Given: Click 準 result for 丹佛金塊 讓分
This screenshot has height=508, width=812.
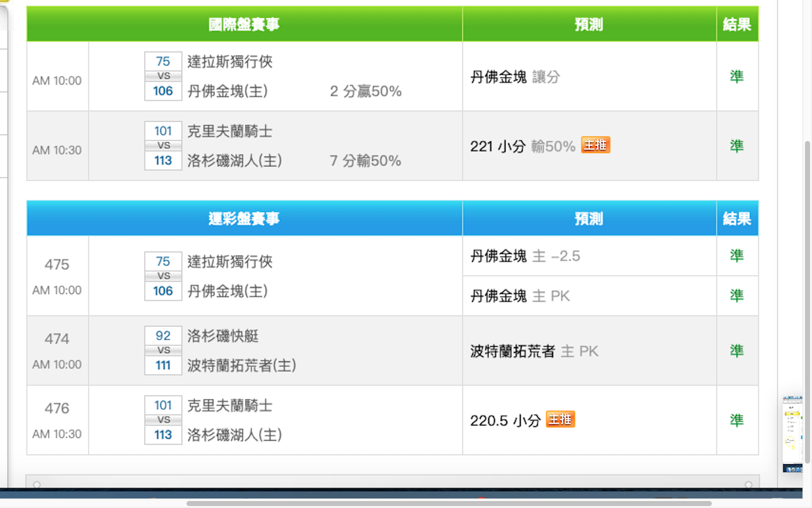Looking at the screenshot, I should click(x=737, y=77).
